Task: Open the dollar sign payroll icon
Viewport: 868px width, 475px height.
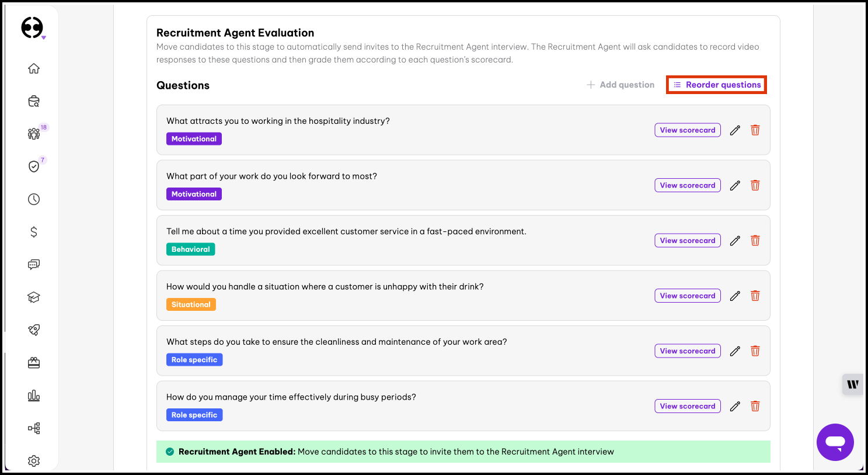Action: click(34, 232)
